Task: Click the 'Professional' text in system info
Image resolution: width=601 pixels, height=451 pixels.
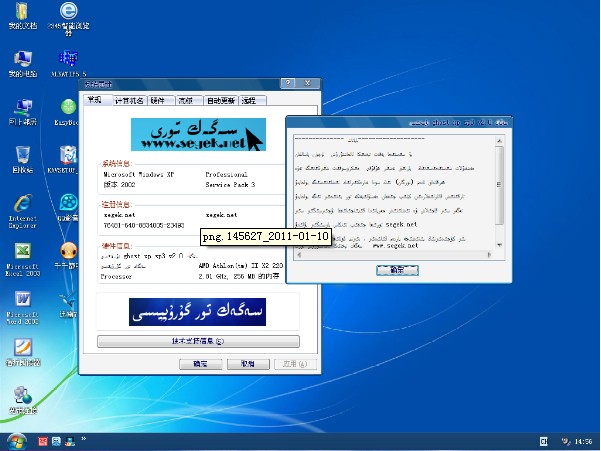Action: [226, 174]
